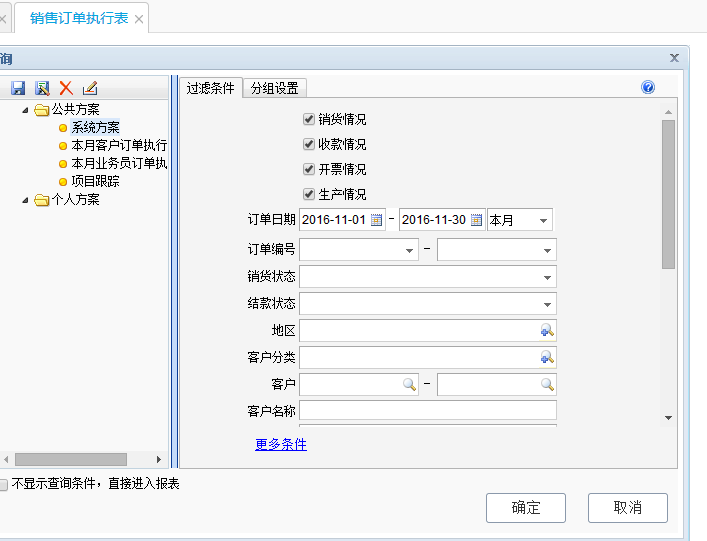Click the right arrow of scheme tree scrollbar
Viewport: 707px width, 541px height.
159,459
